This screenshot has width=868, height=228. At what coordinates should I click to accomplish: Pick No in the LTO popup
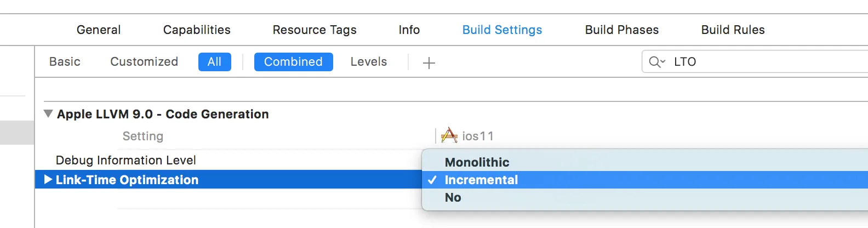[453, 197]
